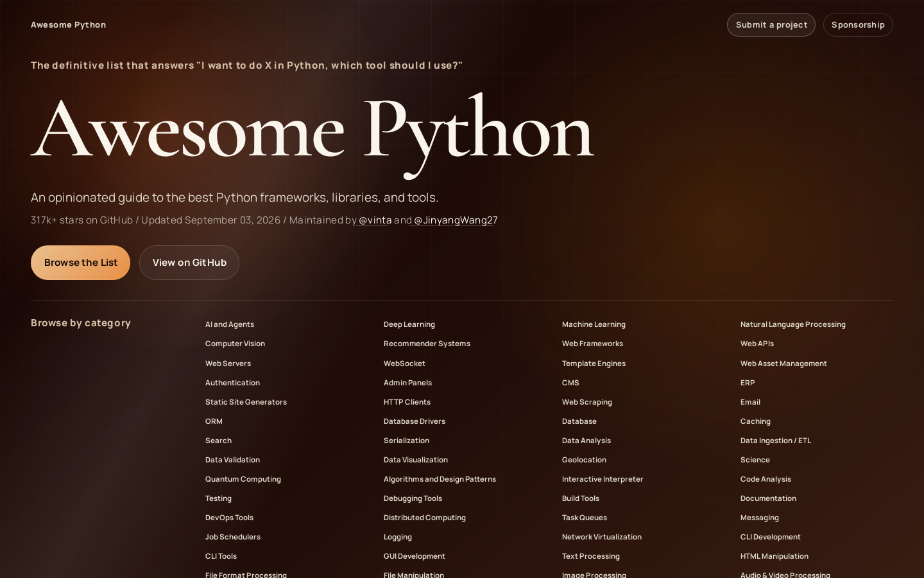The width and height of the screenshot is (924, 578).
Task: Go to Data Visualization category
Action: tap(416, 460)
